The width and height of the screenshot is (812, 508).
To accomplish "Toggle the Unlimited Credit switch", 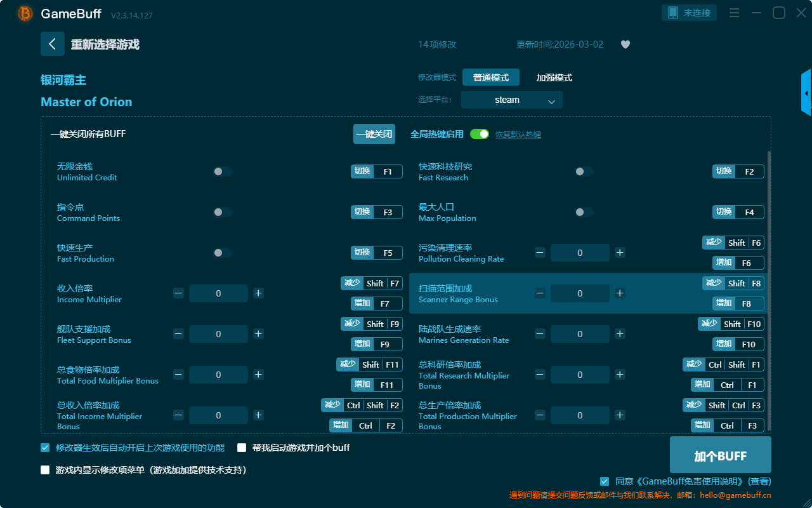I will 223,171.
